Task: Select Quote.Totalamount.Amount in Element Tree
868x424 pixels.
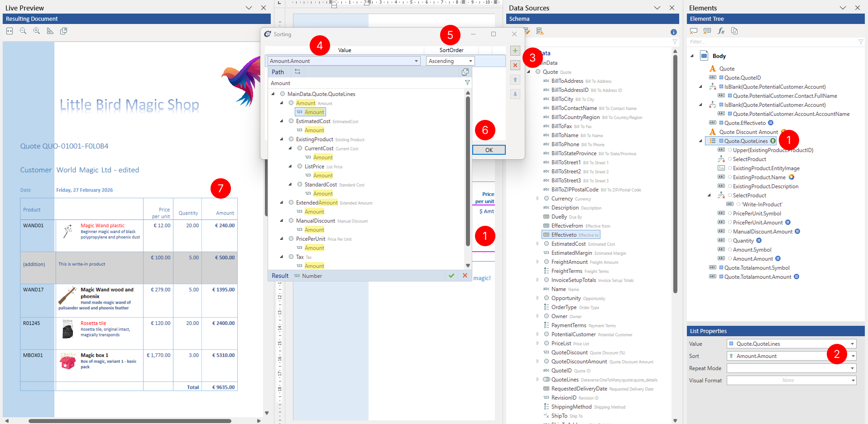Action: coord(758,277)
